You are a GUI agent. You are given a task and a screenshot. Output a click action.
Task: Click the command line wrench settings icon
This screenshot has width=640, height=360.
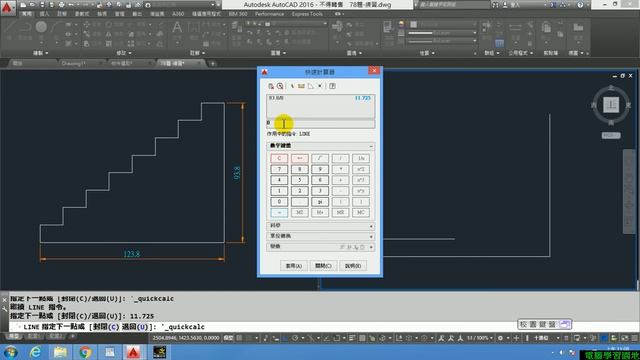(x=4, y=309)
